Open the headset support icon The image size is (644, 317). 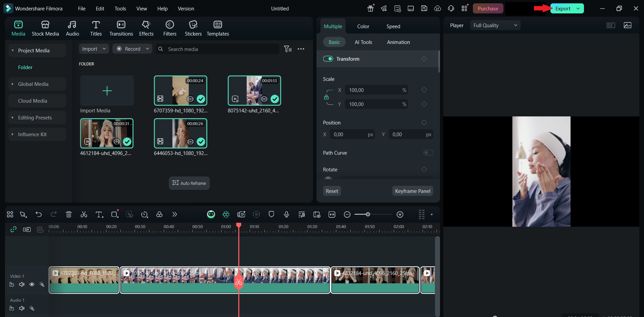coord(451,8)
